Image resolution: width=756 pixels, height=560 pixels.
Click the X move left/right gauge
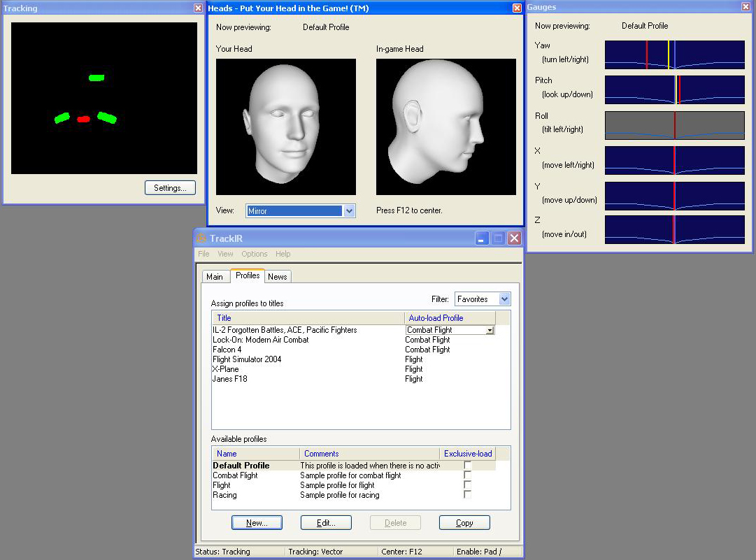pos(674,161)
